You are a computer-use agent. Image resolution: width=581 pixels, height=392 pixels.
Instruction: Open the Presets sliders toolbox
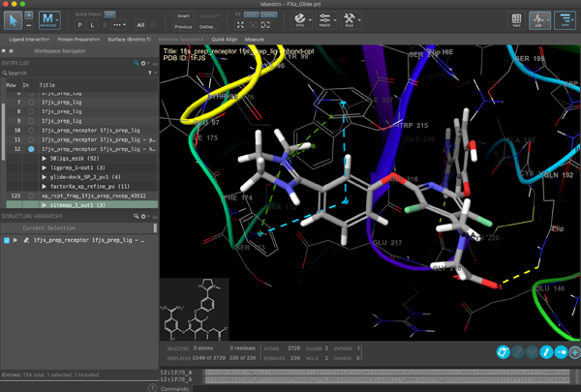[x=324, y=19]
